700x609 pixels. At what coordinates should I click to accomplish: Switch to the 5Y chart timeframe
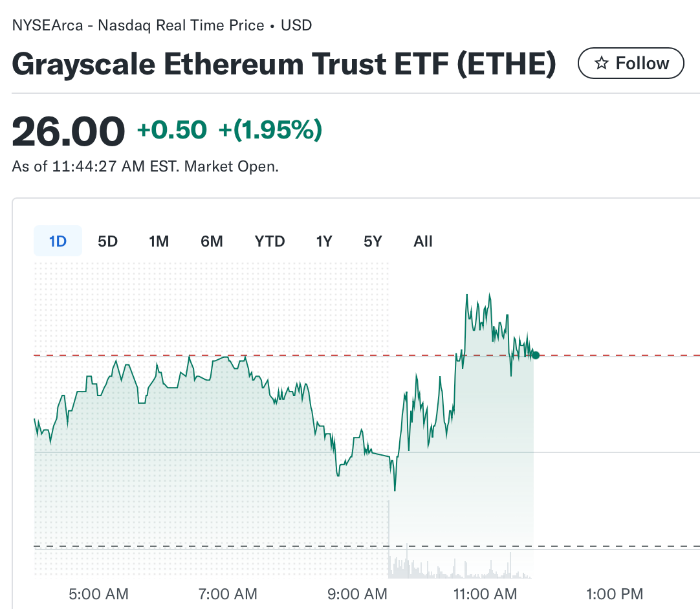[373, 241]
